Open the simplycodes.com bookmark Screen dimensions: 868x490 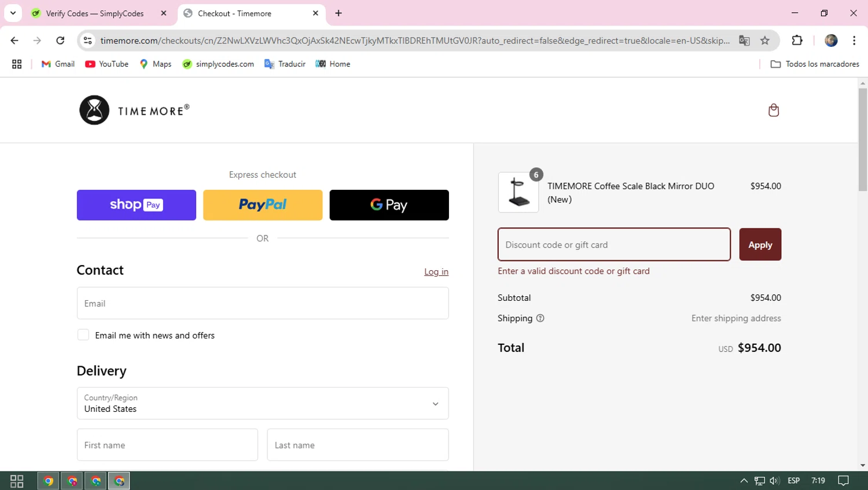(218, 64)
